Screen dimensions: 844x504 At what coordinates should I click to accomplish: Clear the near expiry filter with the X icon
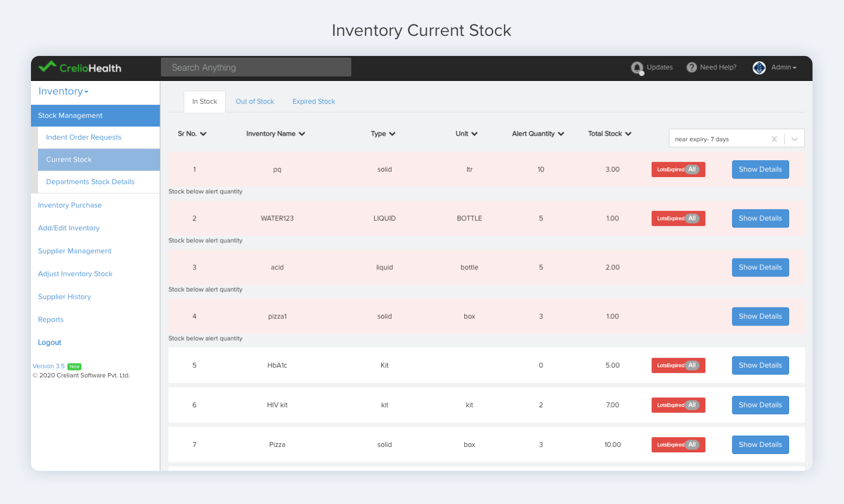click(x=774, y=138)
